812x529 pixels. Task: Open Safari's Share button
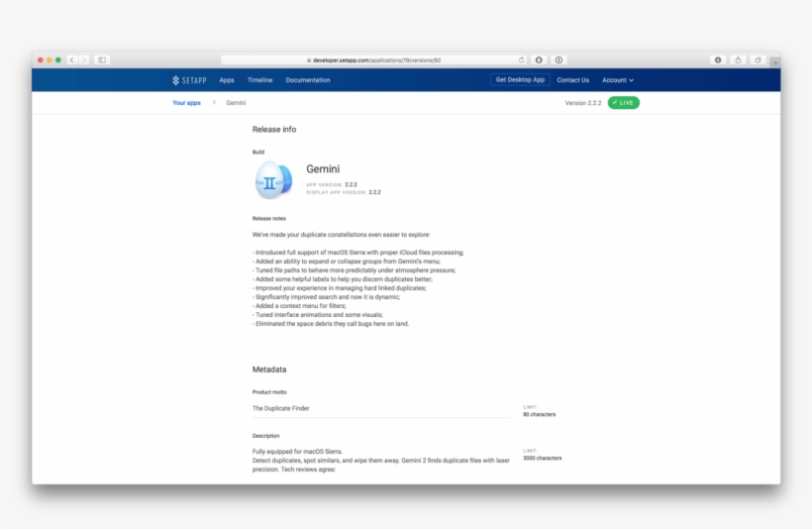click(x=738, y=60)
